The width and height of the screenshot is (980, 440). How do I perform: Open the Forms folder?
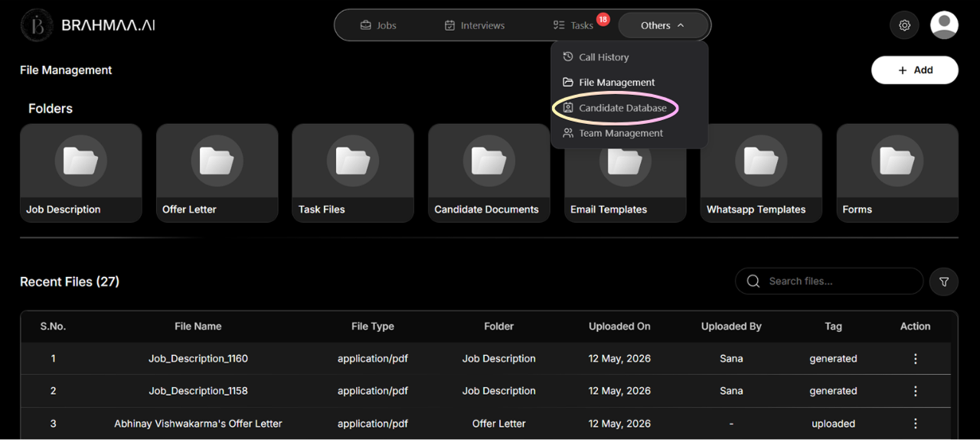(897, 173)
